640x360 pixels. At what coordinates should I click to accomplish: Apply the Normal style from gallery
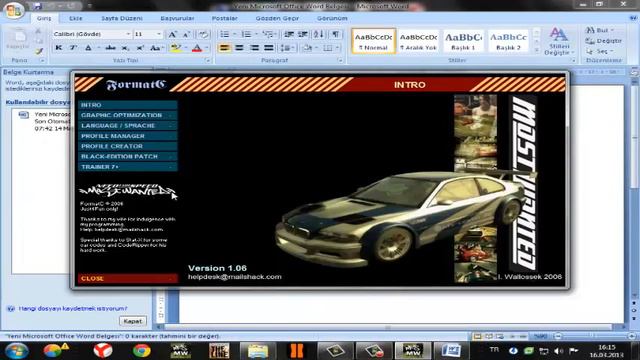(x=373, y=41)
